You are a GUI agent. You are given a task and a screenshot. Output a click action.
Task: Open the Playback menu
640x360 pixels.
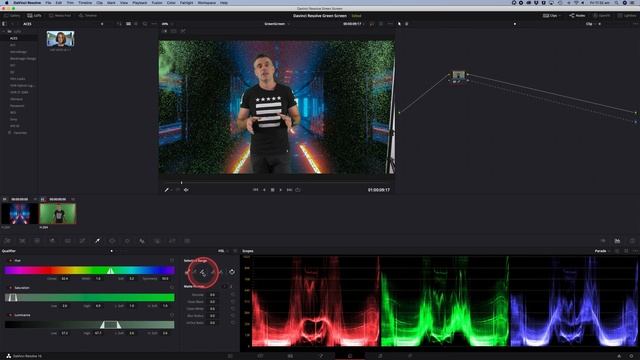point(140,2)
